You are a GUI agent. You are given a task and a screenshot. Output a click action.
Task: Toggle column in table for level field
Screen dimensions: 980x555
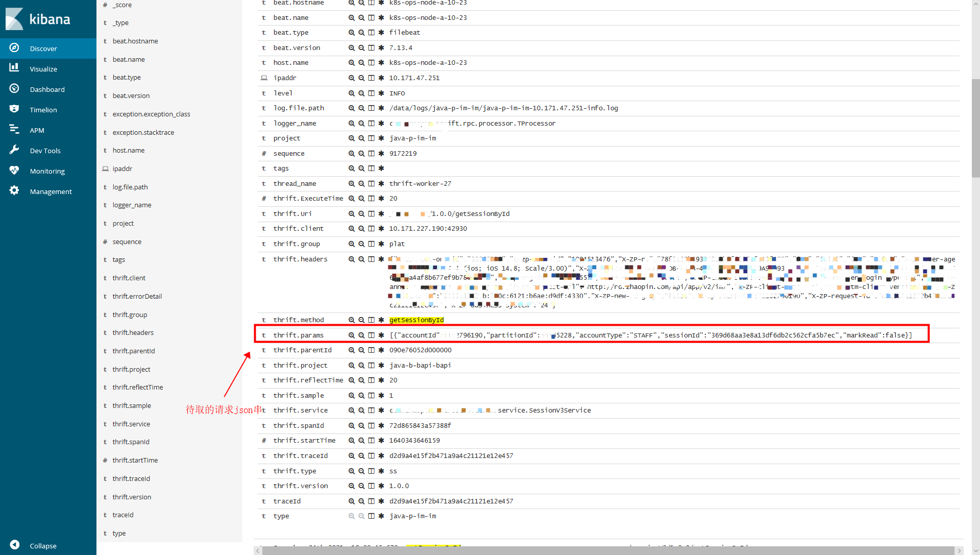371,93
